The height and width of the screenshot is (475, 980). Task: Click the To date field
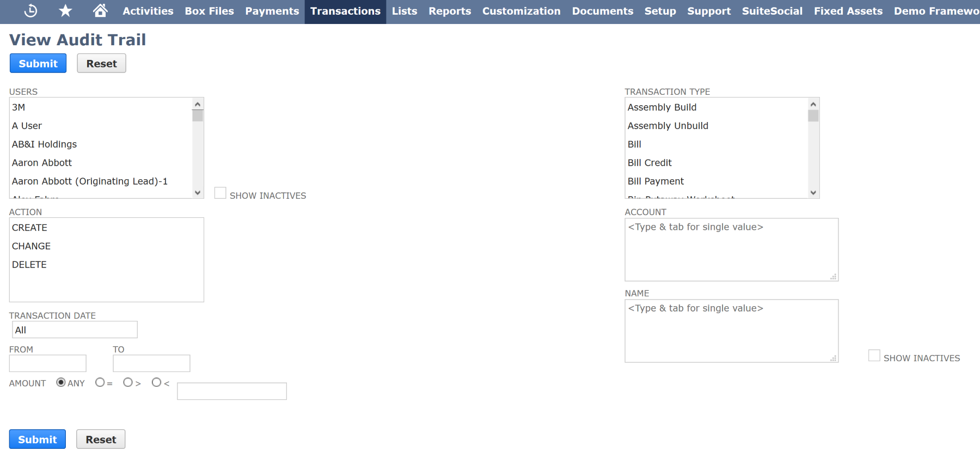pyautogui.click(x=151, y=363)
